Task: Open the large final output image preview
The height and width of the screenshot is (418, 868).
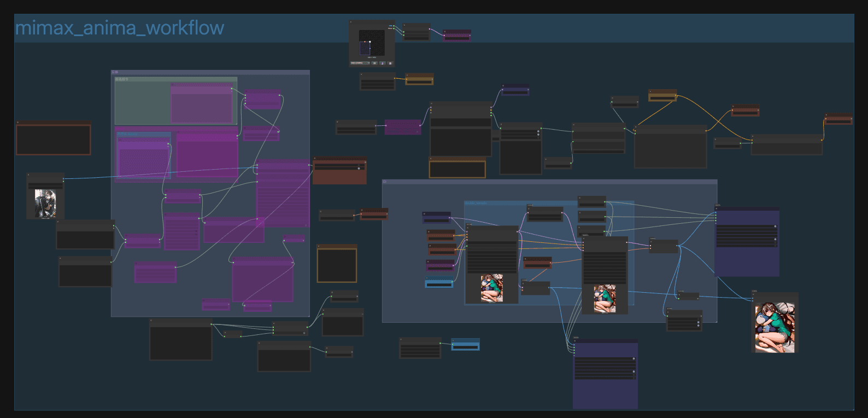Action: [775, 328]
